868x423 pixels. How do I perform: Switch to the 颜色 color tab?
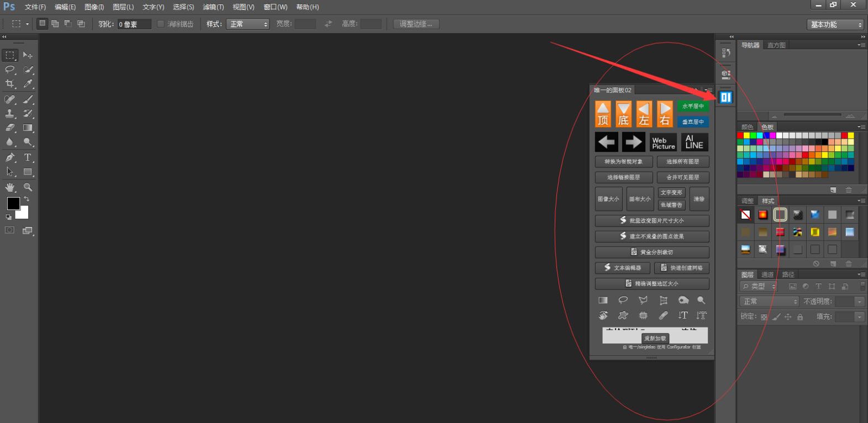747,127
